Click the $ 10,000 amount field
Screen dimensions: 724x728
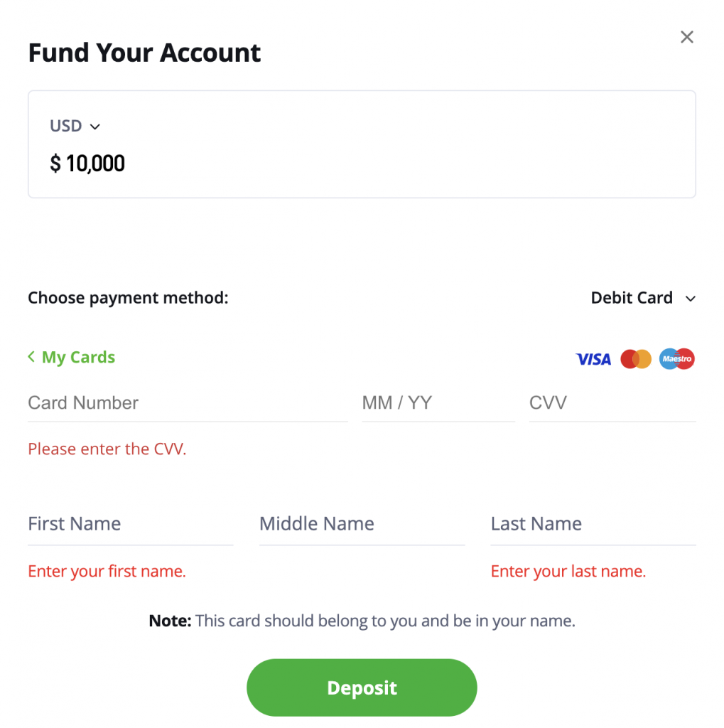(x=87, y=164)
